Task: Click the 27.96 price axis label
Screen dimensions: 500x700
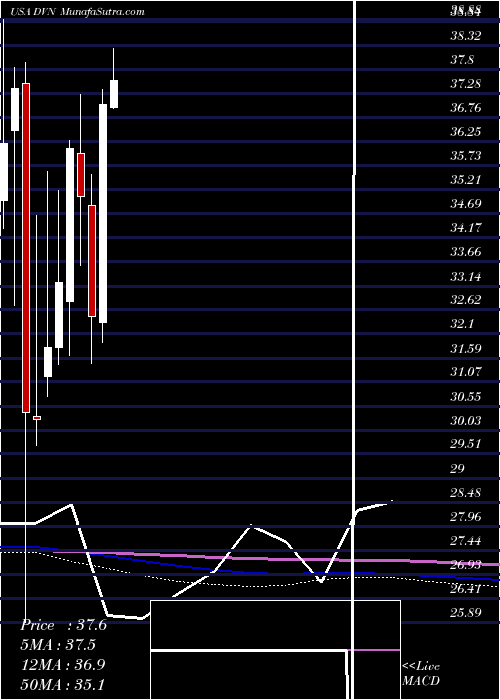Action: click(x=466, y=517)
